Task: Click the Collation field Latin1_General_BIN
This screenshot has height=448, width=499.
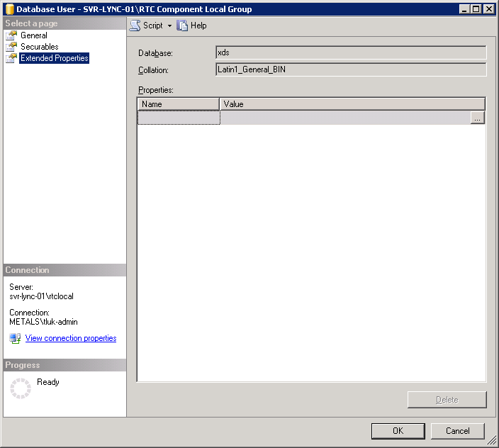Action: [351, 69]
